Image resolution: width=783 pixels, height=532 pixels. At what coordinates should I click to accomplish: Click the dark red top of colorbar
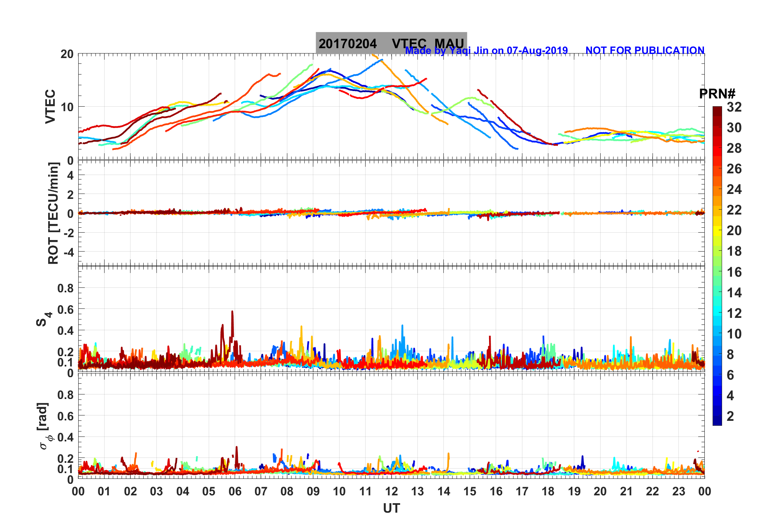[x=717, y=110]
